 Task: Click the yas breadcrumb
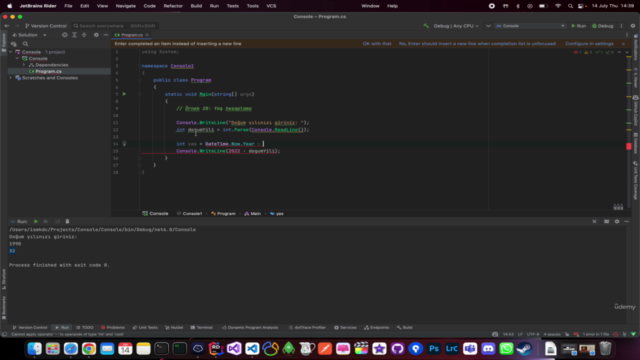[x=277, y=213]
